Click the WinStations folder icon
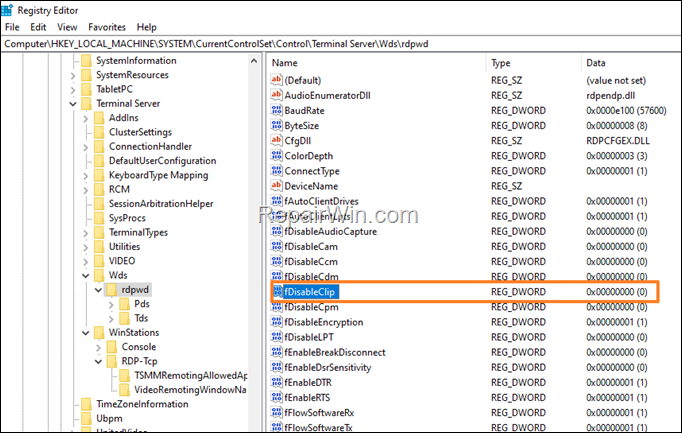 click(x=99, y=333)
